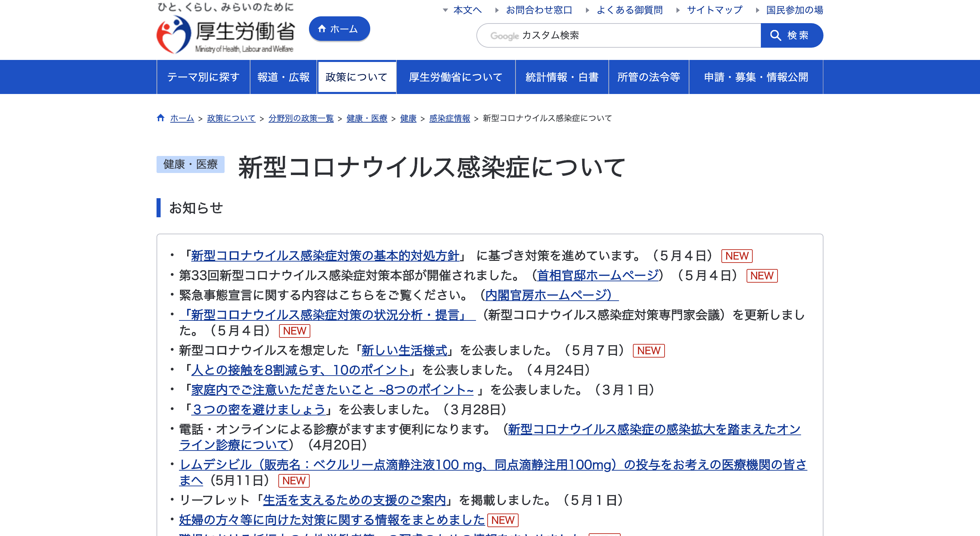Select the 統計情報・白書 navigation tab
The height and width of the screenshot is (536, 980).
[561, 77]
